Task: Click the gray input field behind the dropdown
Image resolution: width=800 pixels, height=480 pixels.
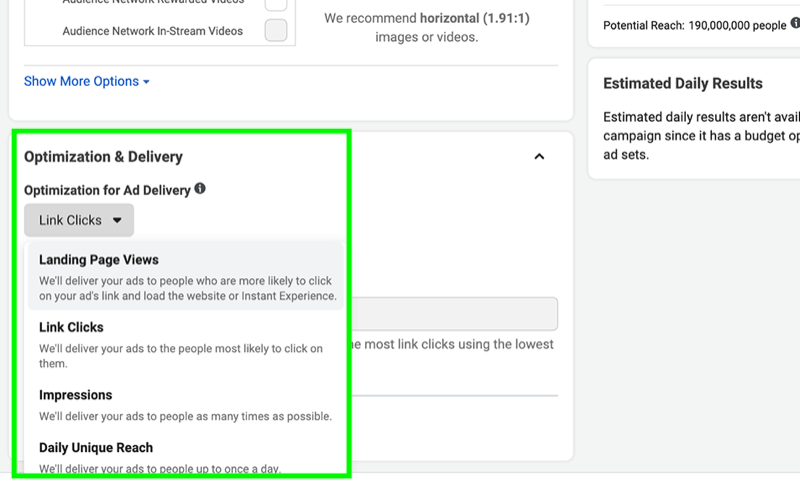Action: tap(450, 314)
